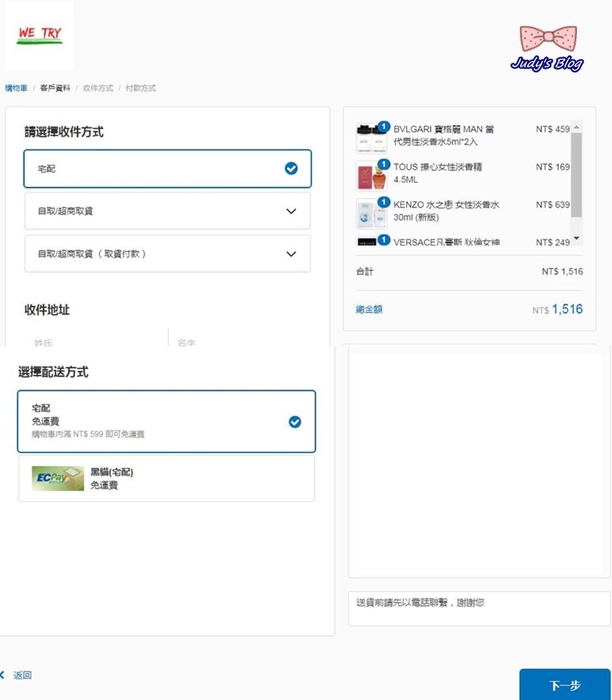The image size is (612, 700).
Task: Select 宅配 as the receiving method
Action: [x=167, y=169]
